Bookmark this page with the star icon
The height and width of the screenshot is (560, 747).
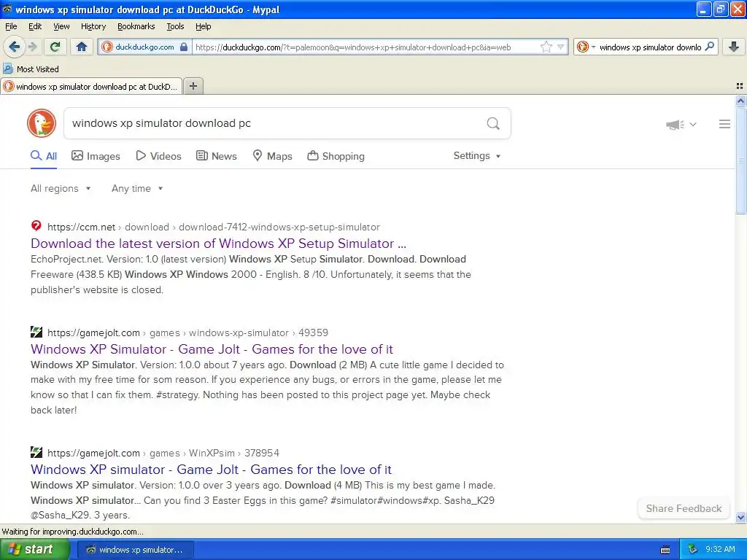[x=546, y=47]
